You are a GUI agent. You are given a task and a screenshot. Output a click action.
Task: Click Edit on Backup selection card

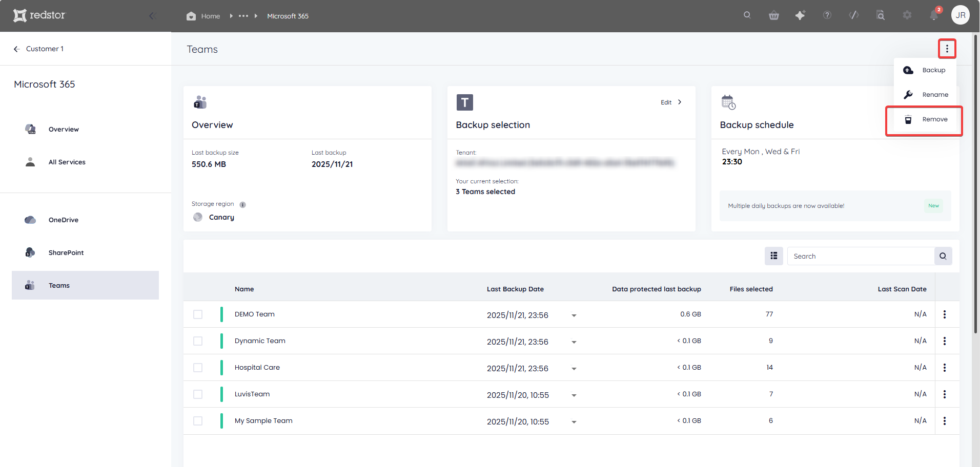pyautogui.click(x=671, y=102)
